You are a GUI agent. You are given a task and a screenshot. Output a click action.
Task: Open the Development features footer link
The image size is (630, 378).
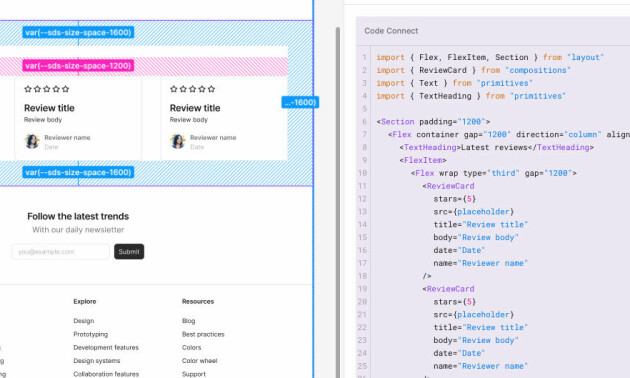(106, 347)
